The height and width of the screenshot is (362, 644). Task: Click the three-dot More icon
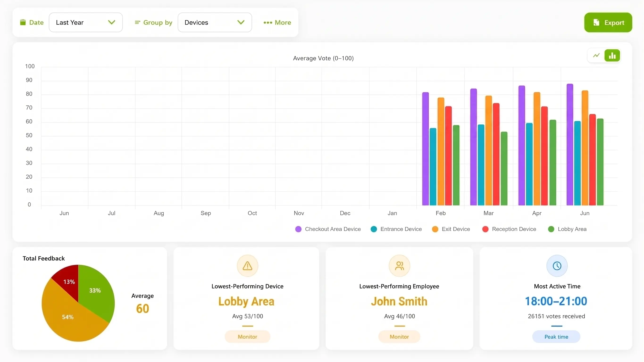pyautogui.click(x=268, y=23)
